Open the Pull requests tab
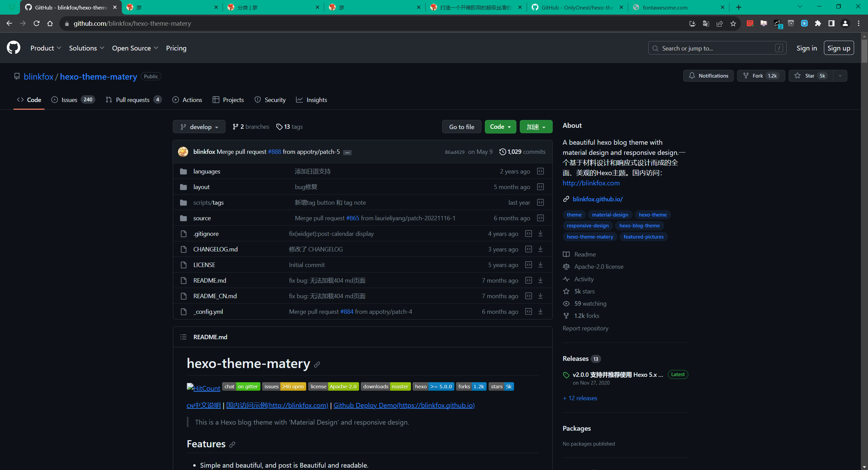This screenshot has height=470, width=868. pyautogui.click(x=133, y=100)
